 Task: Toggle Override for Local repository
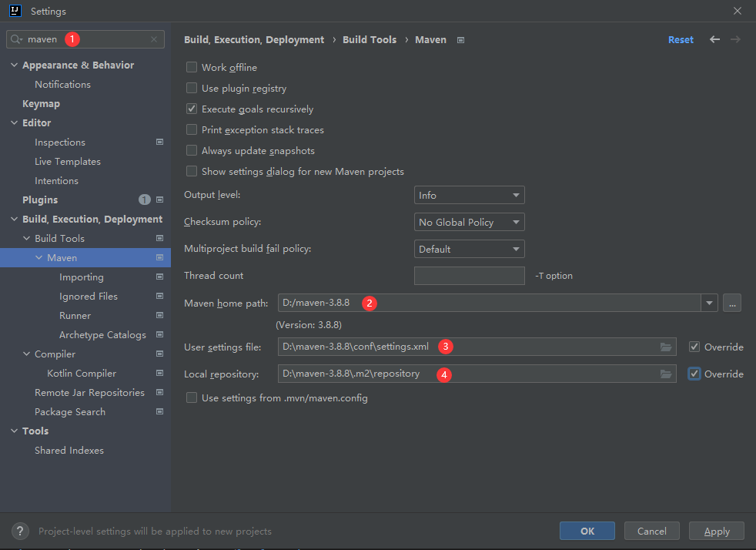pyautogui.click(x=694, y=374)
